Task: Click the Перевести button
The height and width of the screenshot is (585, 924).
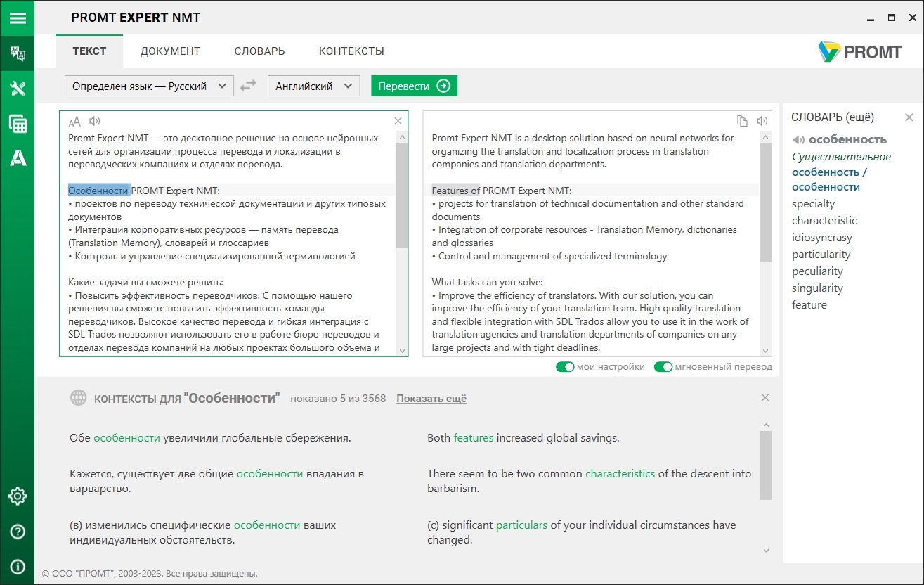Action: pos(414,86)
